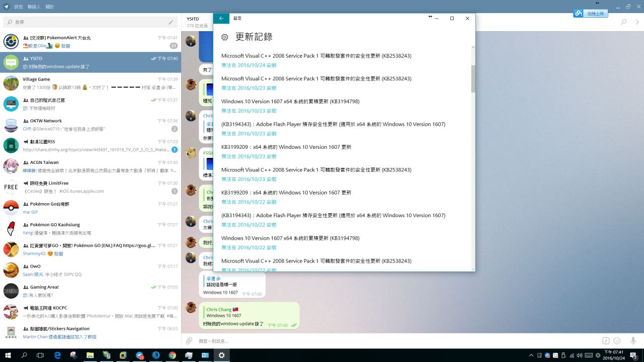644x362 pixels.
Task: Click the YSITD chat header title
Action: click(x=193, y=19)
